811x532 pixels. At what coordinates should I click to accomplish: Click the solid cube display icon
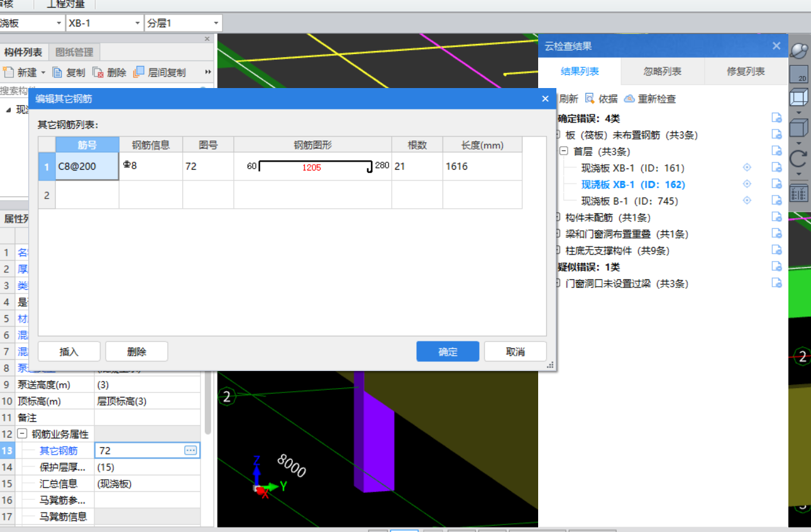click(798, 128)
